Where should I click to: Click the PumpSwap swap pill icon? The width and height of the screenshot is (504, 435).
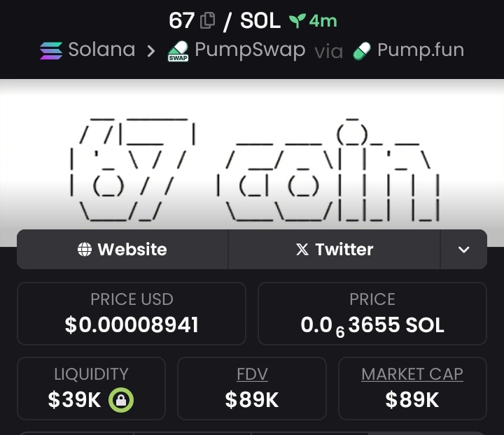[178, 51]
